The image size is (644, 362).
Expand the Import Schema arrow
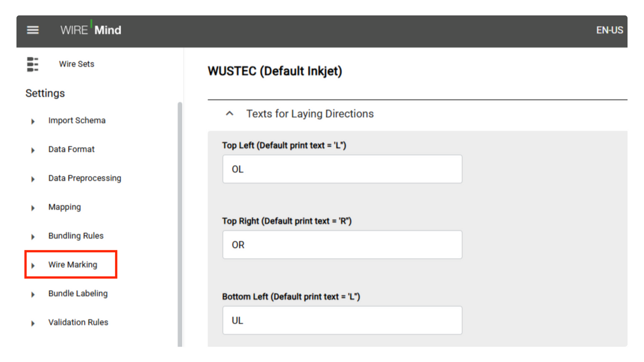pos(33,121)
